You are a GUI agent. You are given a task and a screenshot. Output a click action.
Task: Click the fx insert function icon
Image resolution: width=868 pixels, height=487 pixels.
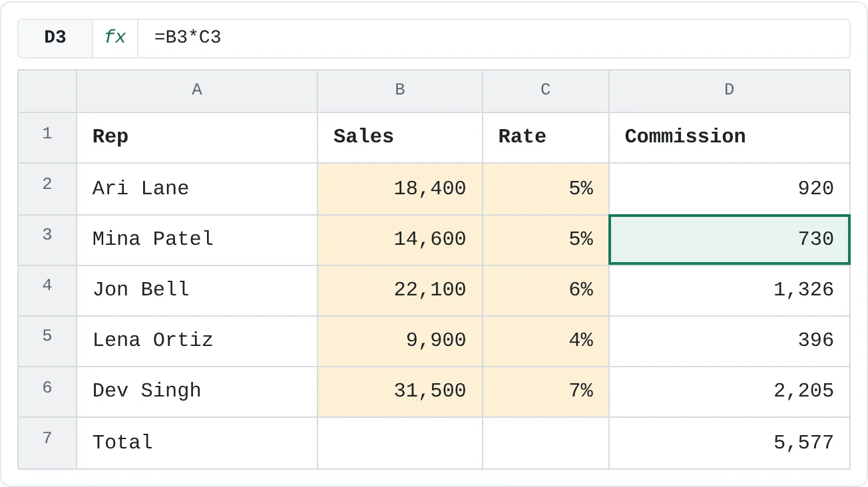coord(115,38)
